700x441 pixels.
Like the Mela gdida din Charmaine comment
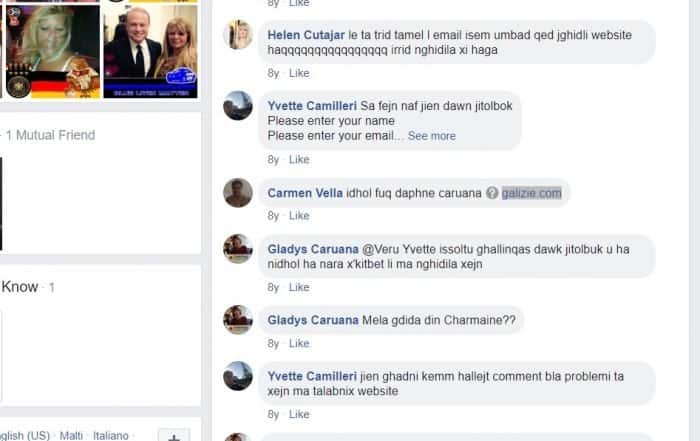click(x=299, y=343)
